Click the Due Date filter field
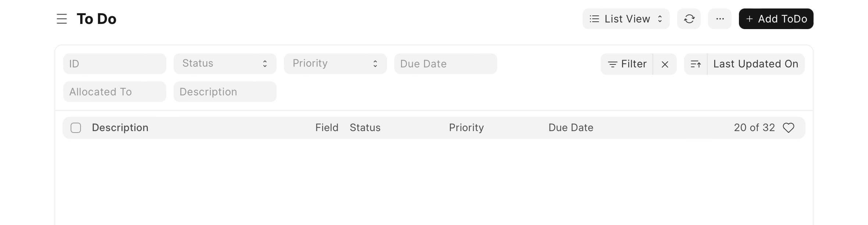The height and width of the screenshot is (225, 868). point(445,63)
